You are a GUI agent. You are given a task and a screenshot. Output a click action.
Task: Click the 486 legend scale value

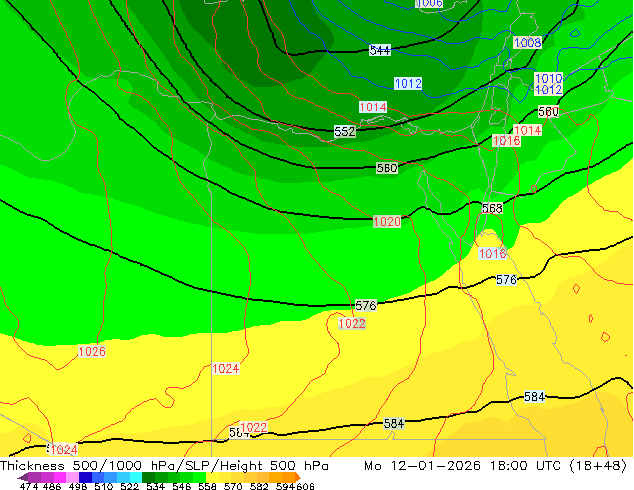tap(52, 486)
